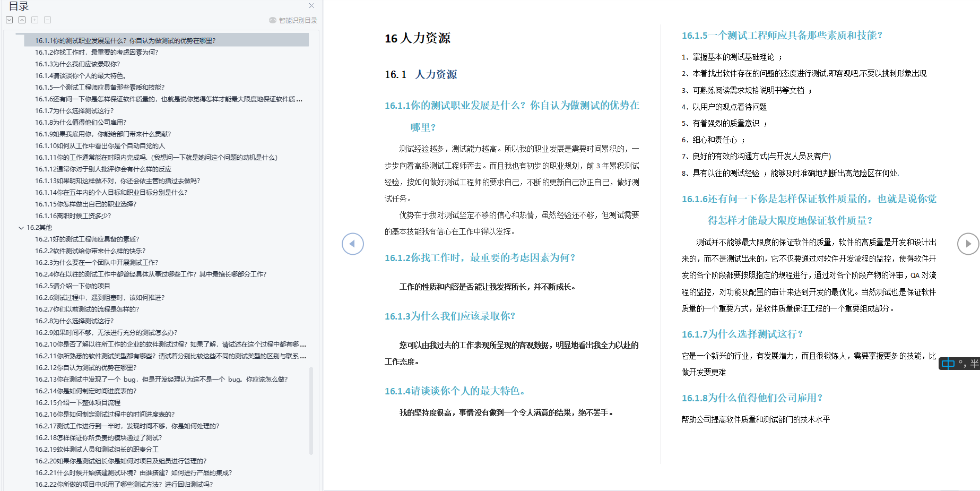Collapse all outline entries with the up-chevron icon
The height and width of the screenshot is (491, 980).
coord(22,20)
